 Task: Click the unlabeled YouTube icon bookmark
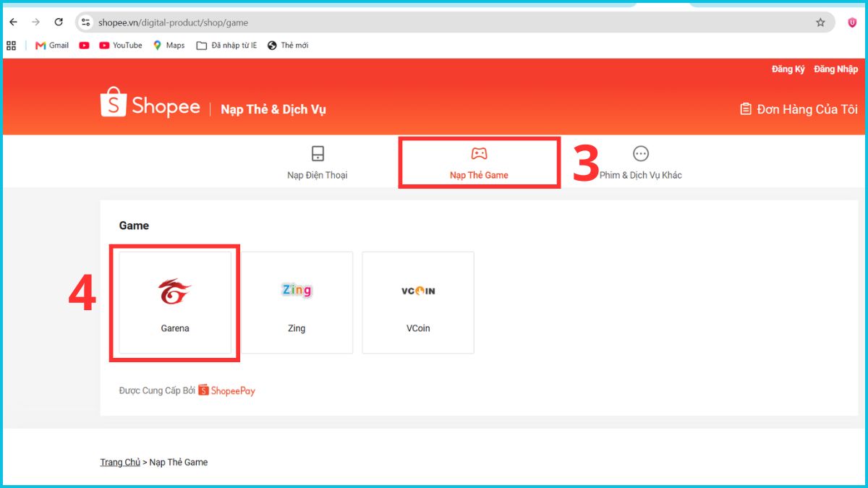tap(84, 46)
